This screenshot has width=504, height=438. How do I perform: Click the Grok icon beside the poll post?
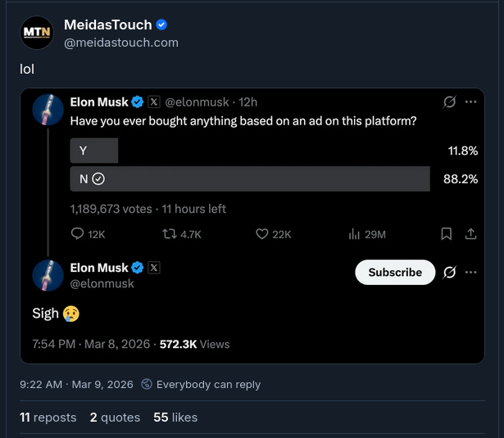click(449, 102)
